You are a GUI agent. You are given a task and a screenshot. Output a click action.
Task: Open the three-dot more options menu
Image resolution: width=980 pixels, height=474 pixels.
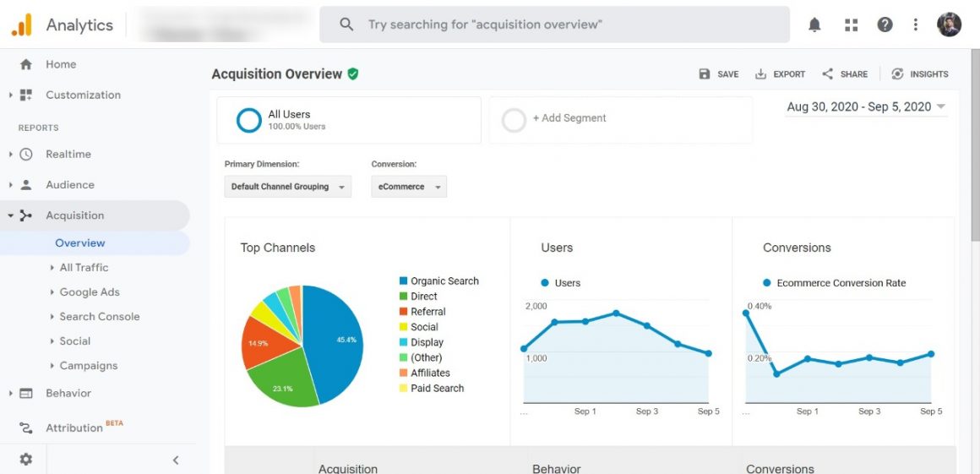pos(915,25)
